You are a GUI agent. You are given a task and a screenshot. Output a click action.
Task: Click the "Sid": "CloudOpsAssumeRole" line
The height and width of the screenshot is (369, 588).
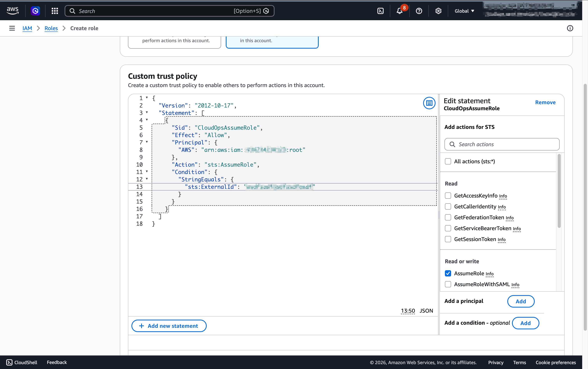pos(217,128)
